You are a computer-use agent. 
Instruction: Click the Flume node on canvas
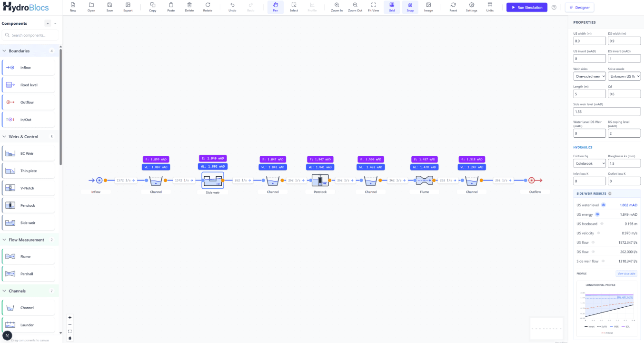coord(424,181)
